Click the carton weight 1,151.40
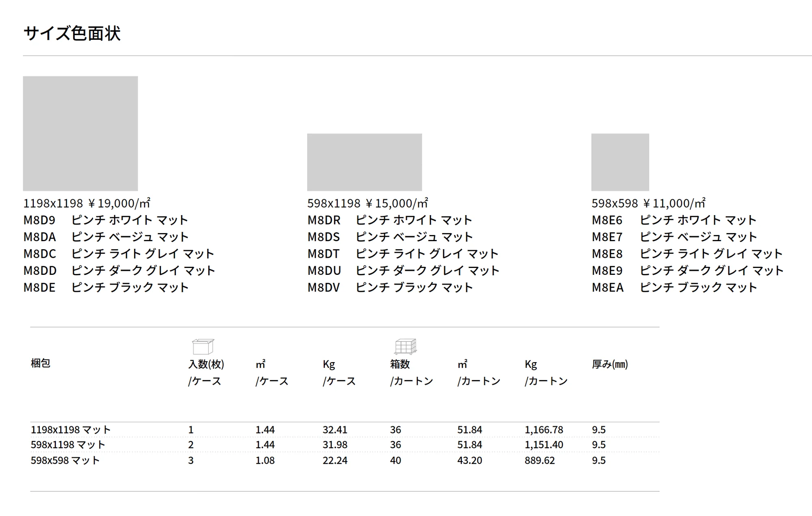This screenshot has width=812, height=516. pyautogui.click(x=544, y=445)
